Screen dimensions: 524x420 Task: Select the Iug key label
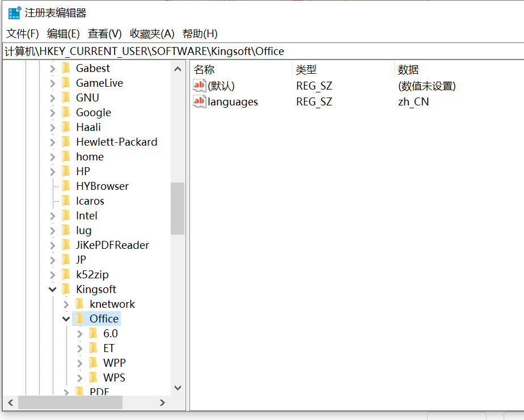click(x=84, y=230)
